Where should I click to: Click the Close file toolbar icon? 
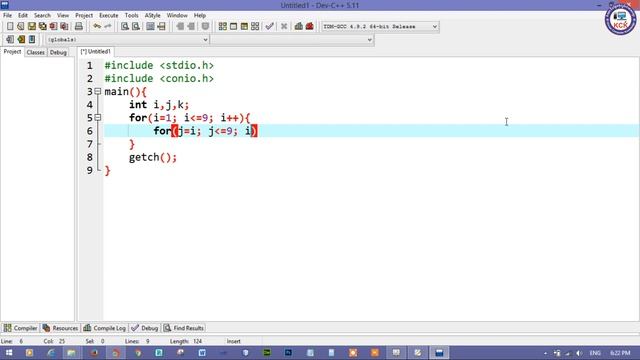point(53,27)
